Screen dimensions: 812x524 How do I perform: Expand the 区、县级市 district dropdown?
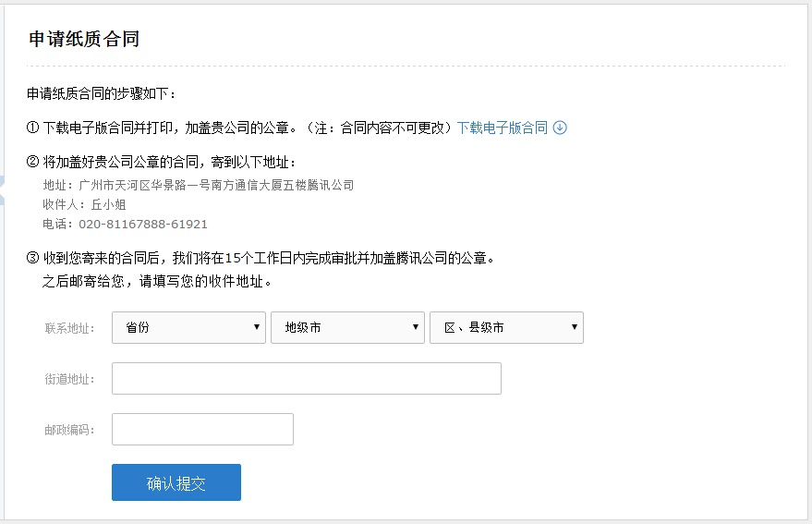click(x=507, y=327)
